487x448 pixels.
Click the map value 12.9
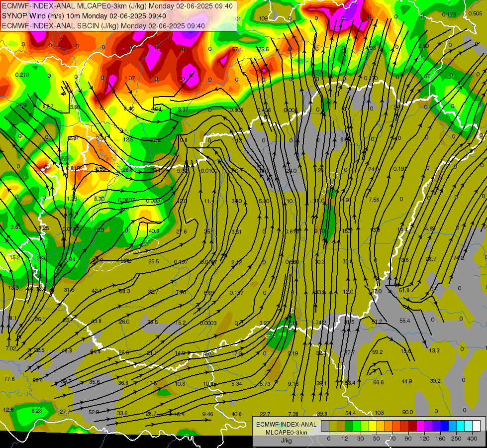click(x=128, y=139)
